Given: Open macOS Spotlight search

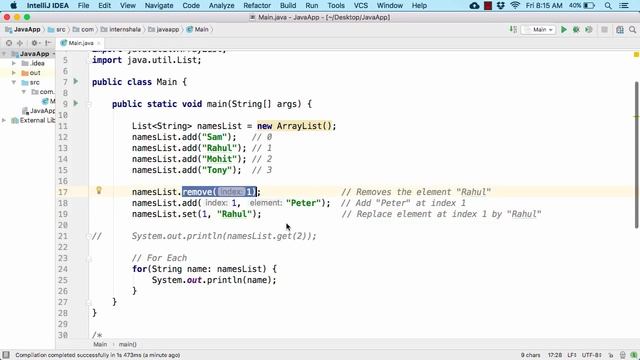Looking at the screenshot, I should pyautogui.click(x=608, y=6).
